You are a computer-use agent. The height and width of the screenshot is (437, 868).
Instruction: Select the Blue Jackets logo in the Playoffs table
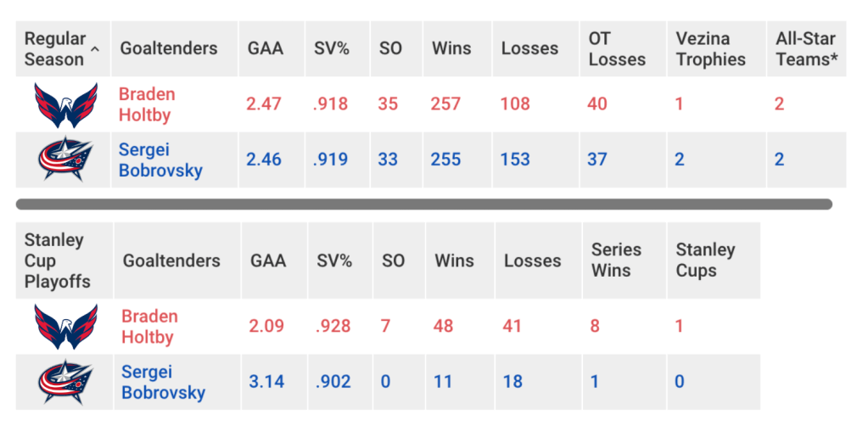65,382
